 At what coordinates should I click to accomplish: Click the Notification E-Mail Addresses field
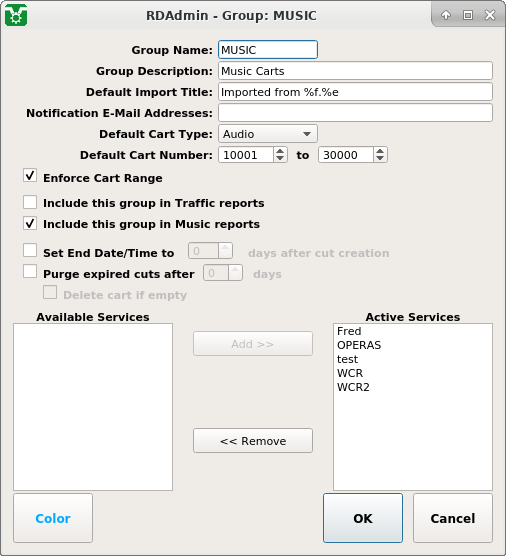[355, 113]
